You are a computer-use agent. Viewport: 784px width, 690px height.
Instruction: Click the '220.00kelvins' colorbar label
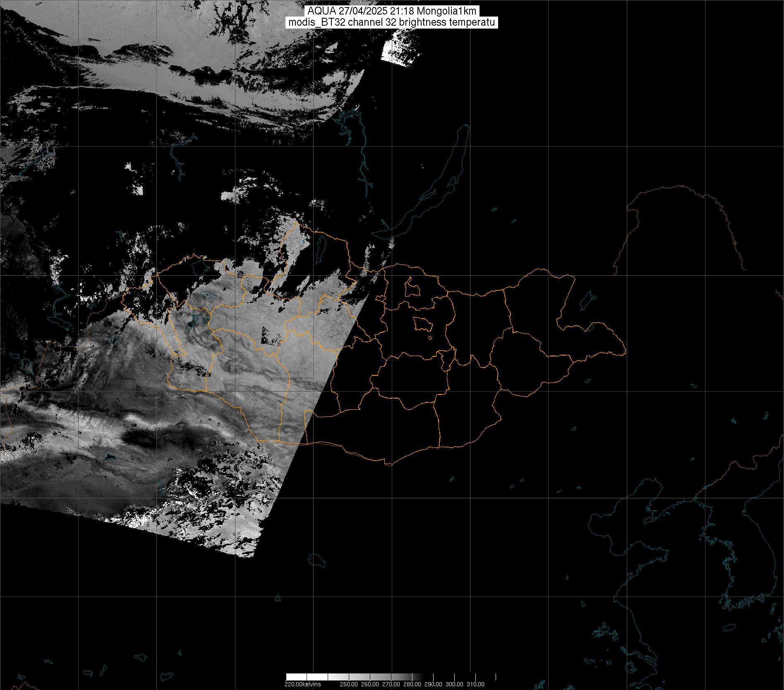click(x=303, y=684)
